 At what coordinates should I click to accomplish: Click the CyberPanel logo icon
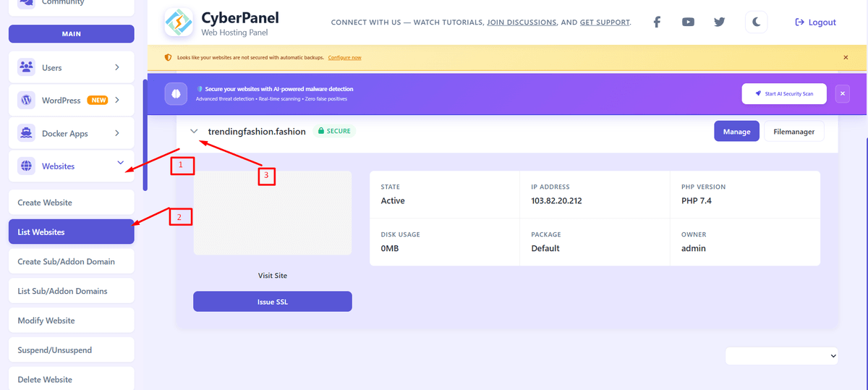[x=178, y=22]
